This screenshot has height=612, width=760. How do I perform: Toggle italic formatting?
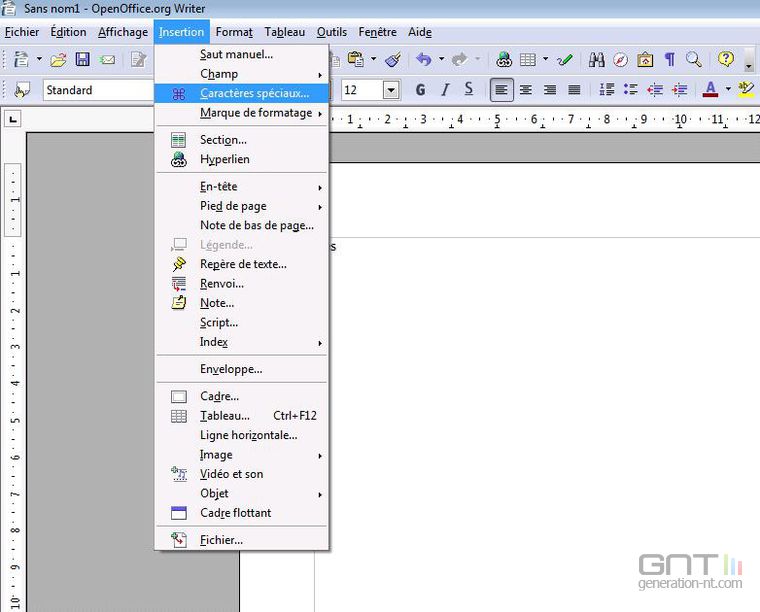tap(445, 90)
